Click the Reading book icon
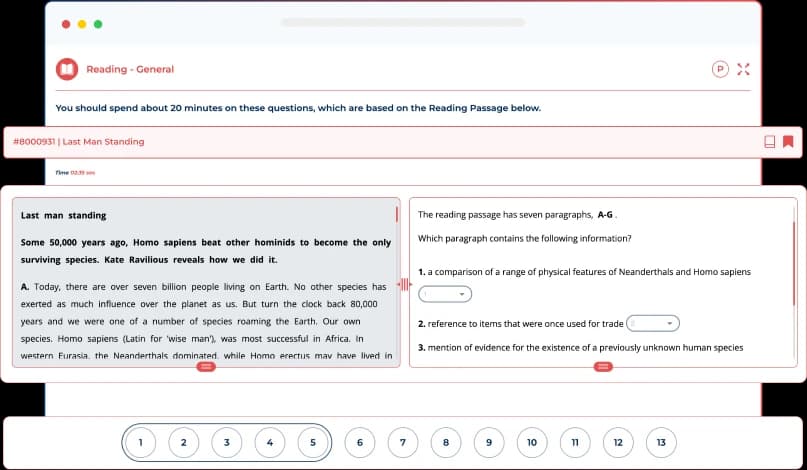 (67, 69)
